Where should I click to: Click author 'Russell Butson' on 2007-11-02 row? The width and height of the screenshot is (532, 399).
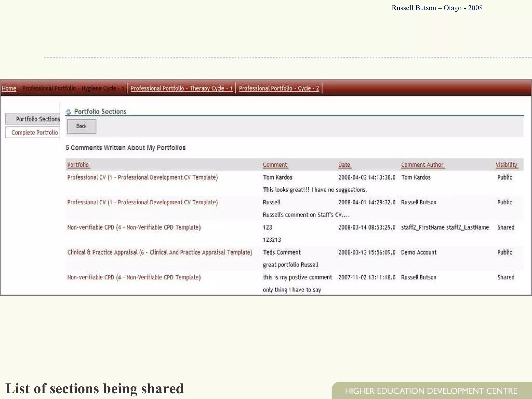(x=419, y=277)
